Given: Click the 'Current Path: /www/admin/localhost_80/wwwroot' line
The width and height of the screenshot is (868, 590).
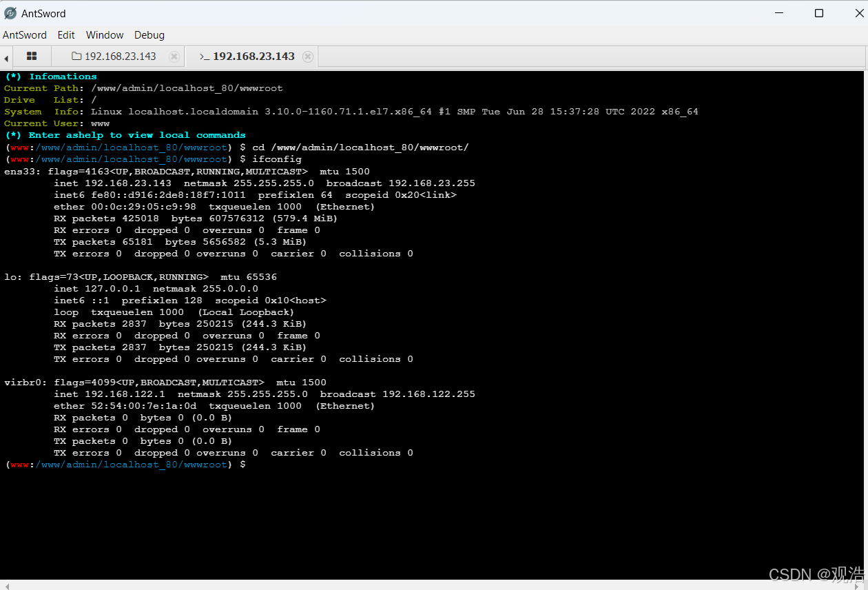Looking at the screenshot, I should click(x=143, y=88).
